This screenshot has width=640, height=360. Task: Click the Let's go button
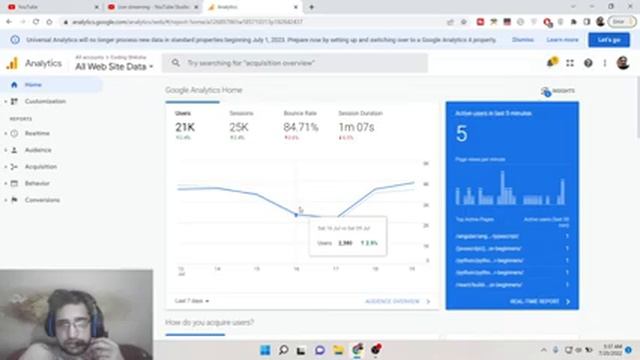[609, 40]
